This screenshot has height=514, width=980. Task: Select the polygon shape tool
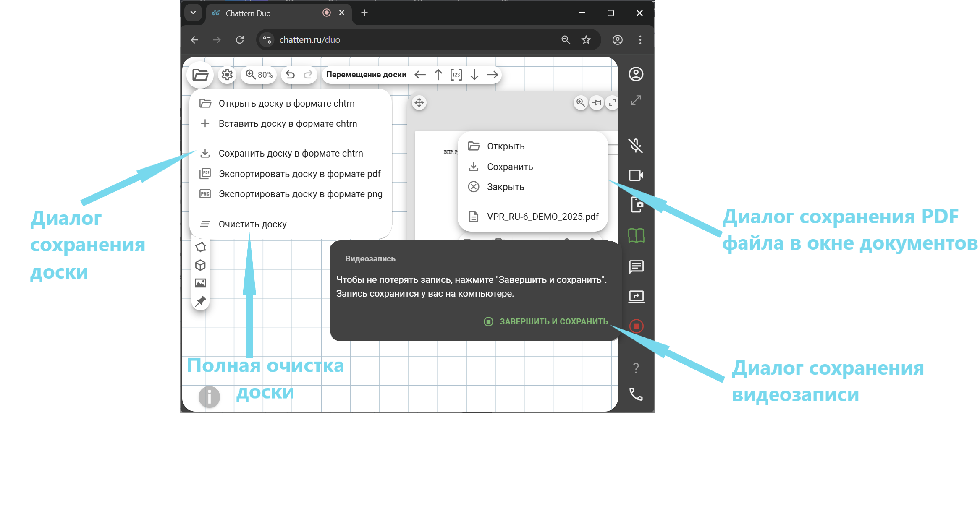[201, 247]
